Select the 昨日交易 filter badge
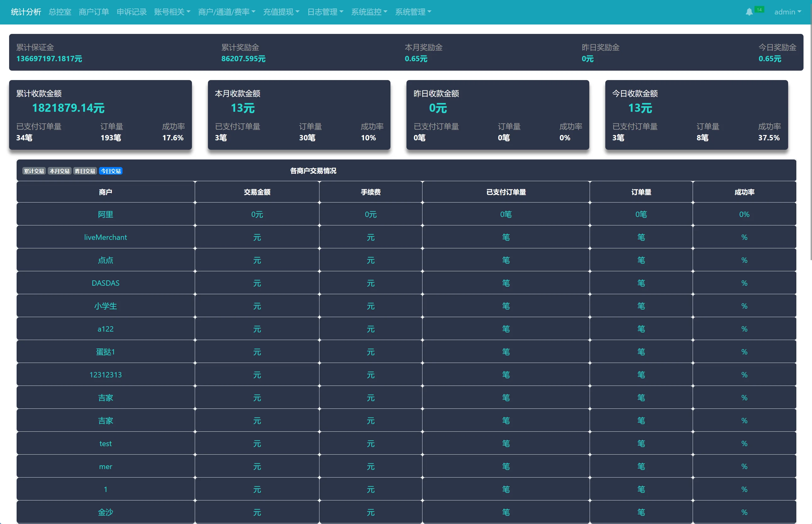Viewport: 812px width, 524px height. click(x=85, y=171)
